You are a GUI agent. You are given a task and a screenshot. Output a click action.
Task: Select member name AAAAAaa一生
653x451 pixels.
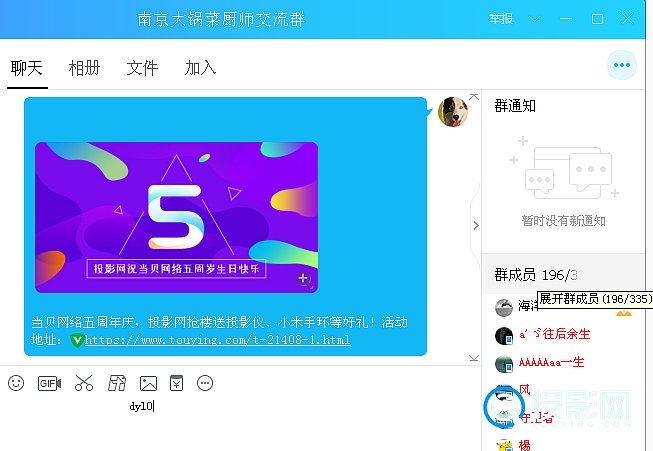(551, 362)
